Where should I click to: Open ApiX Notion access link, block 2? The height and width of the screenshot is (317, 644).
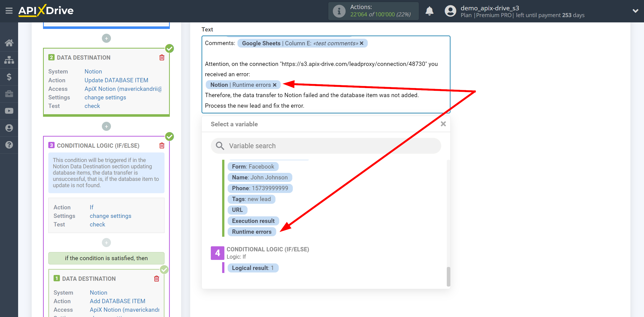click(x=123, y=89)
